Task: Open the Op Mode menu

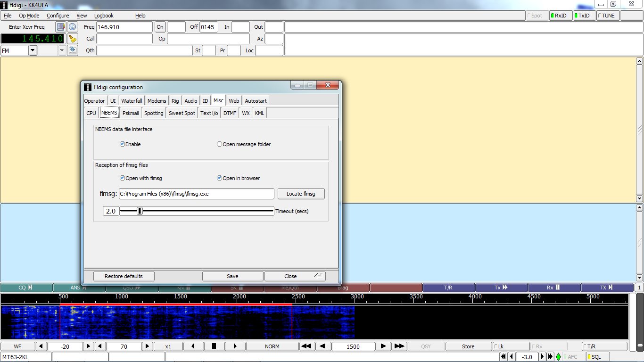Action: click(x=29, y=16)
